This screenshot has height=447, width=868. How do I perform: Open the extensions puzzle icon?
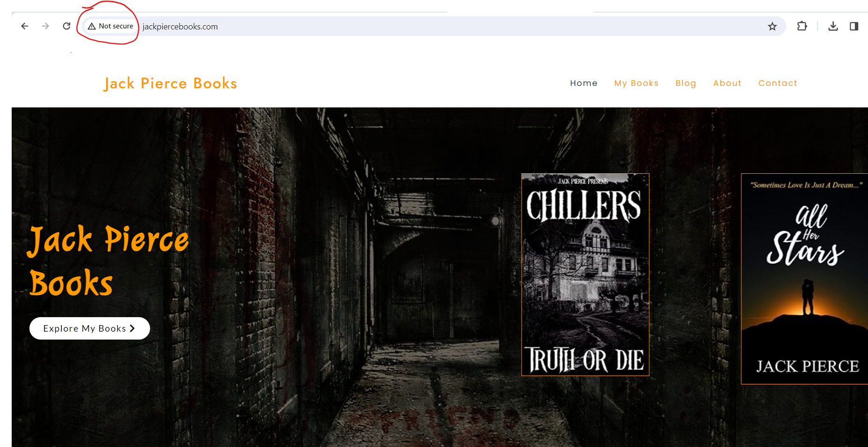pyautogui.click(x=802, y=26)
